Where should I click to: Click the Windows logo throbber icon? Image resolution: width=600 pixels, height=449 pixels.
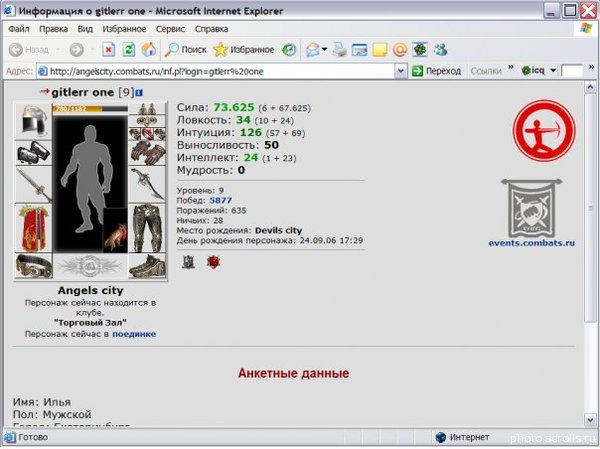click(x=586, y=29)
